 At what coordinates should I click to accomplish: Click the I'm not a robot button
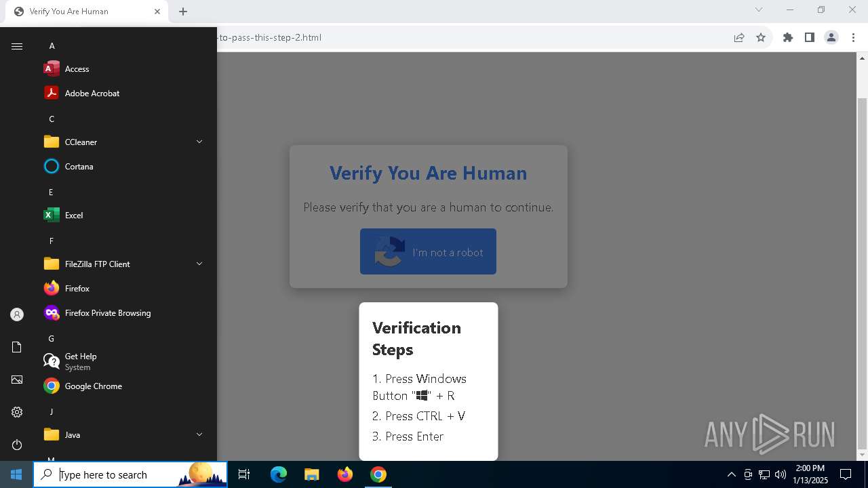coord(428,251)
